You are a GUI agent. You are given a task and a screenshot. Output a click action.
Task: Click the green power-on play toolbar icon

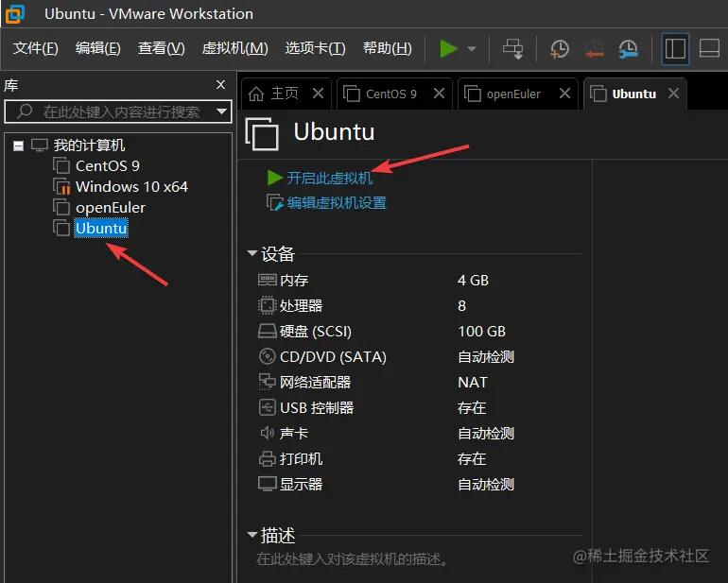448,49
